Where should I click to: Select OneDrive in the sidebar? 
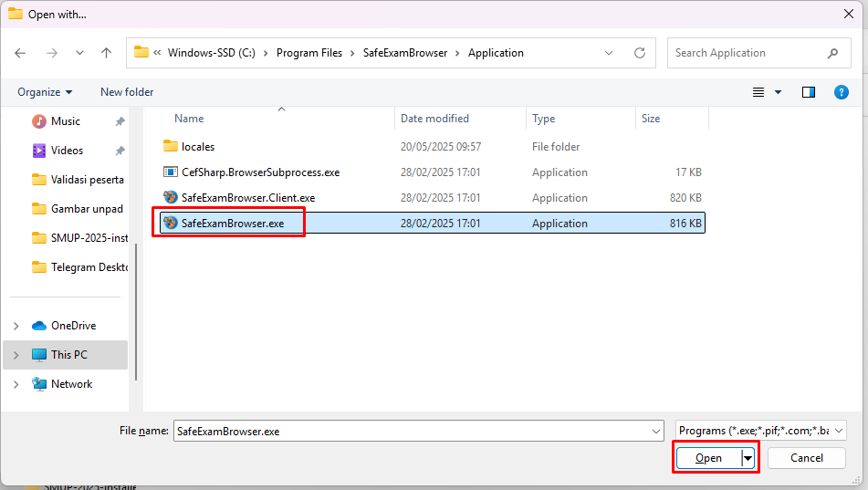(x=74, y=326)
